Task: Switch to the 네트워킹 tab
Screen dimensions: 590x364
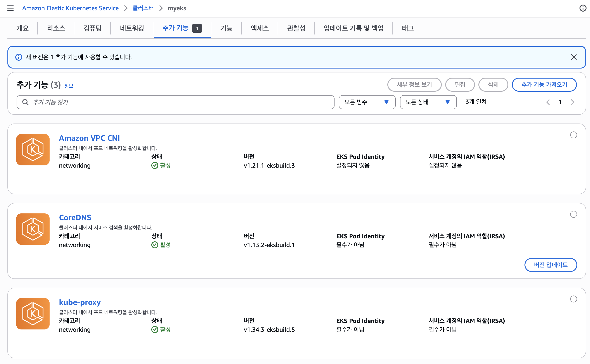Action: pyautogui.click(x=132, y=28)
